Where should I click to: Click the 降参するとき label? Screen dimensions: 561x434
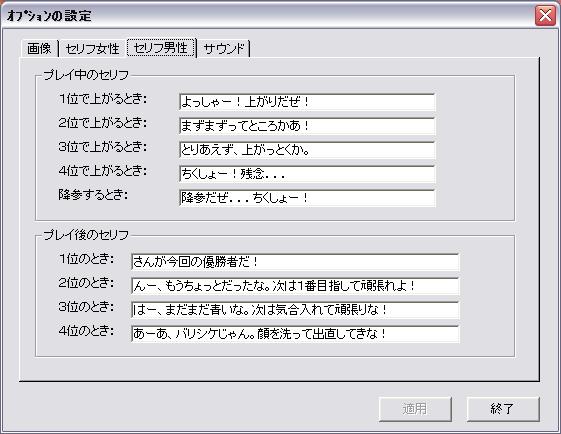[93, 195]
